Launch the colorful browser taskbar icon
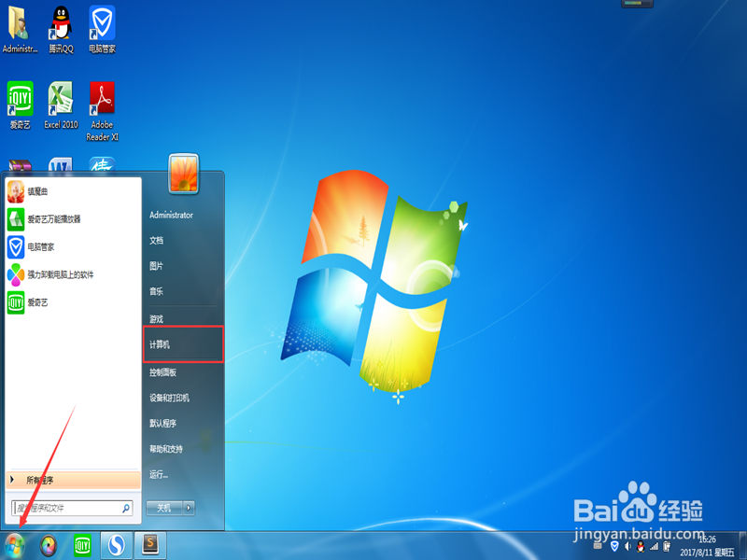The height and width of the screenshot is (560, 747). [x=49, y=546]
